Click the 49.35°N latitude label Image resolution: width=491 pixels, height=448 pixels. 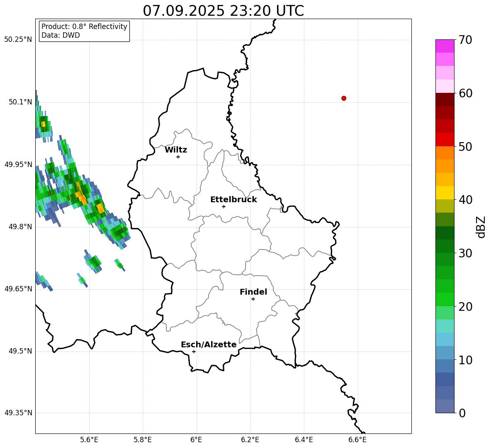coord(18,413)
